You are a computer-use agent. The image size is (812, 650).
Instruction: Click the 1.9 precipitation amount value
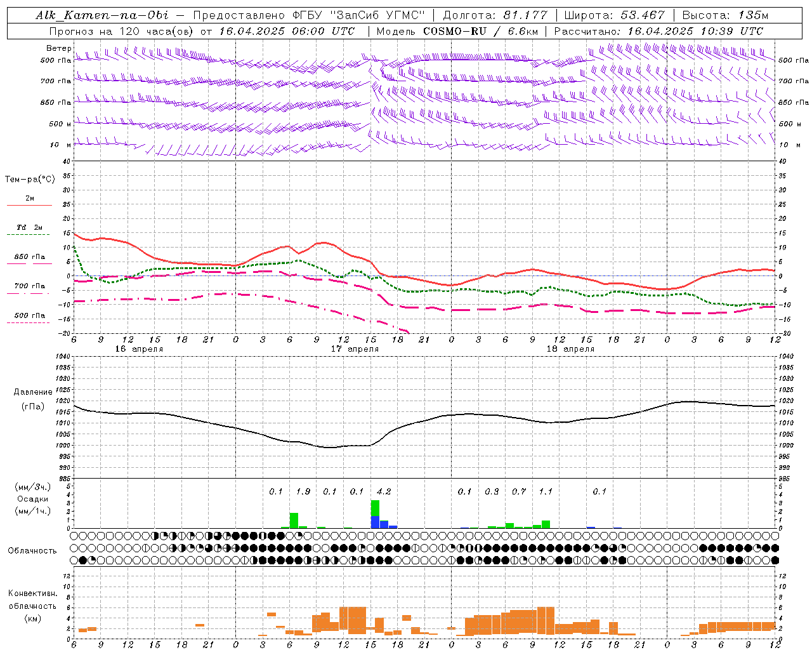(x=303, y=491)
